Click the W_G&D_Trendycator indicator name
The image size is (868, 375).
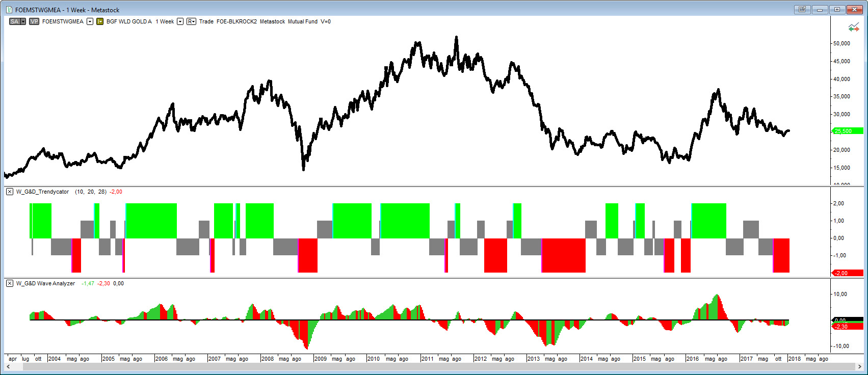click(x=42, y=192)
